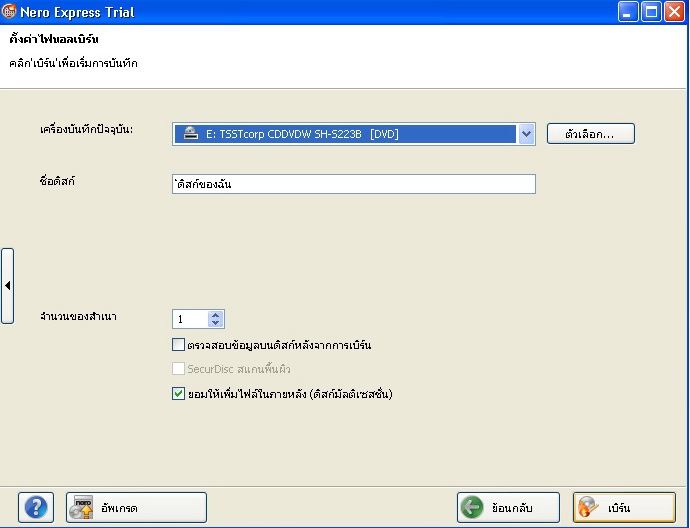Increase number of copies with up arrow

click(x=216, y=315)
